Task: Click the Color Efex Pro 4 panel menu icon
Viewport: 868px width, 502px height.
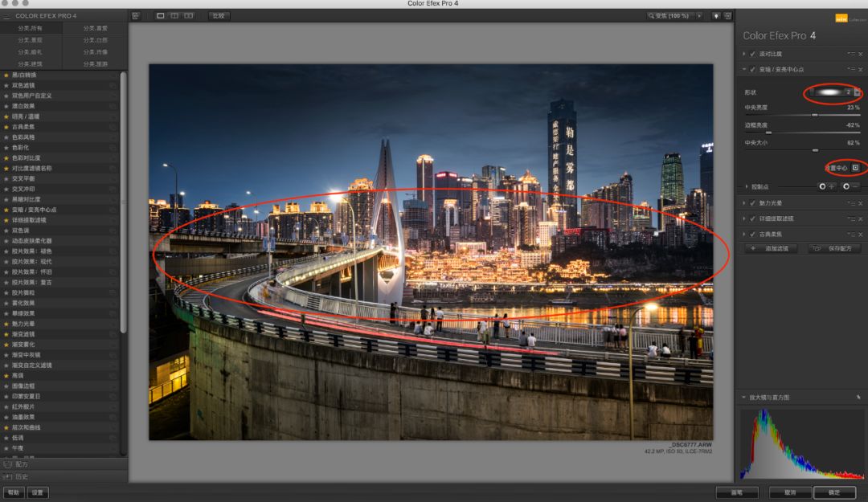Action: [7, 16]
